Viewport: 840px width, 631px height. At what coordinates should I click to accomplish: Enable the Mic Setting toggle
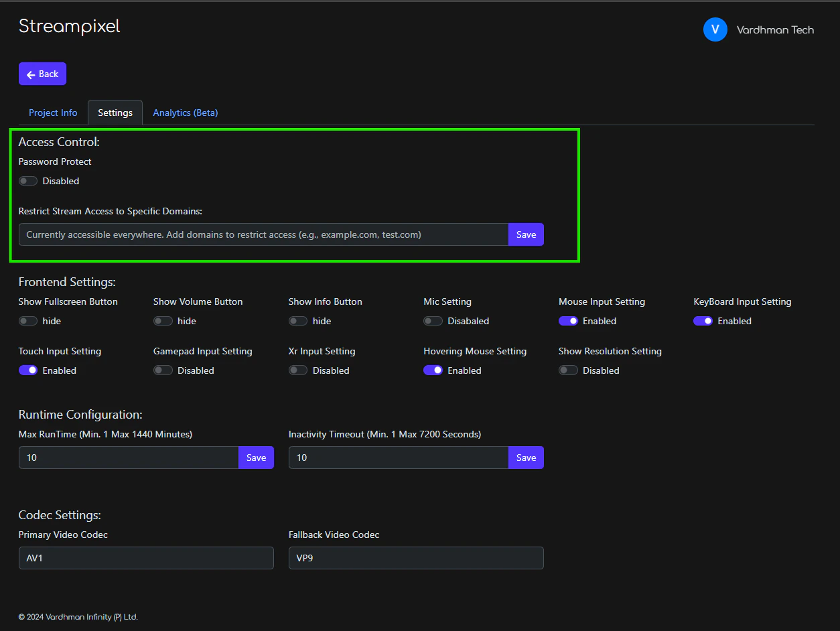tap(433, 321)
